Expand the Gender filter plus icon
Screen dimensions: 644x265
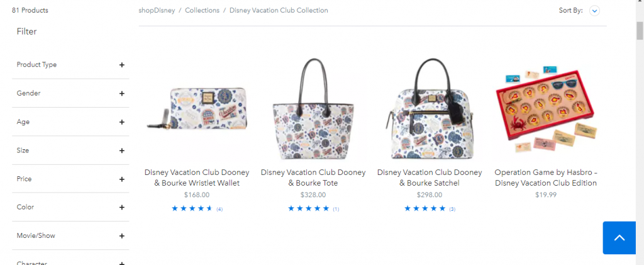(121, 93)
